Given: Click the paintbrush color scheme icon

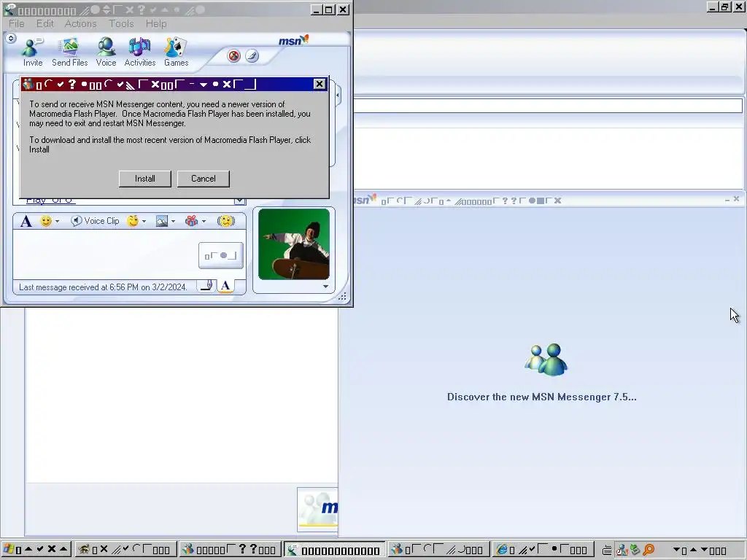Looking at the screenshot, I should [x=252, y=55].
